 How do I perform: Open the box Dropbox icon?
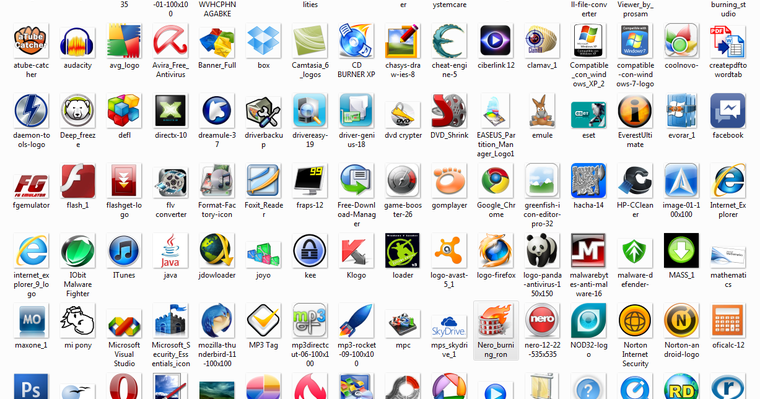click(x=264, y=41)
